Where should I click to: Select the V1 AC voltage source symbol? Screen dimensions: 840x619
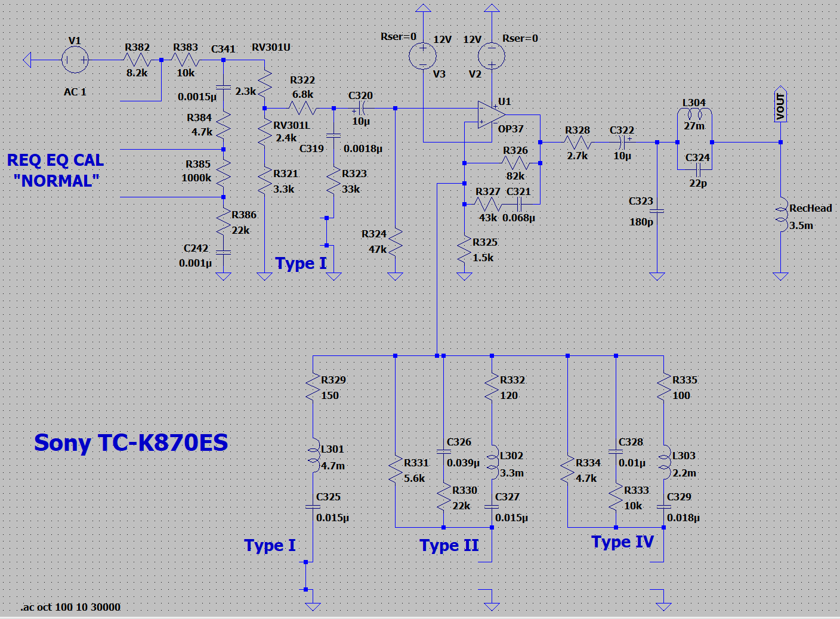(x=75, y=60)
